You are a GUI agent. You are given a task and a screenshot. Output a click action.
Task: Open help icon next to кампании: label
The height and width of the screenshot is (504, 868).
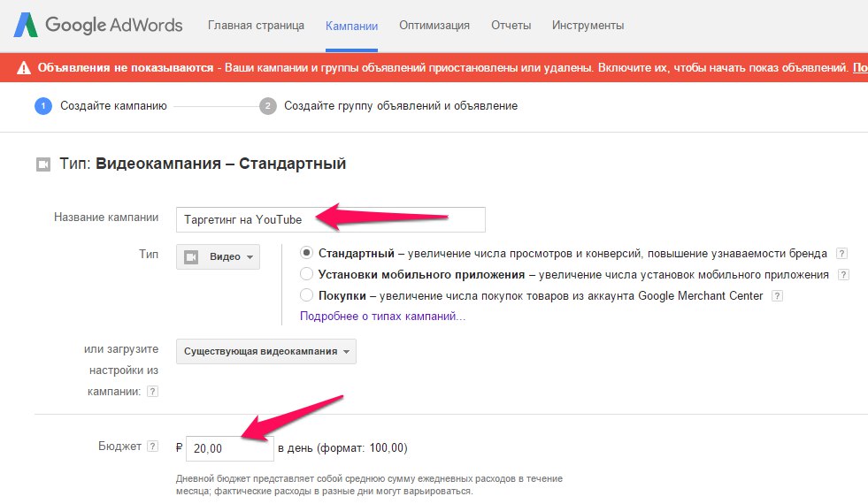tap(153, 392)
